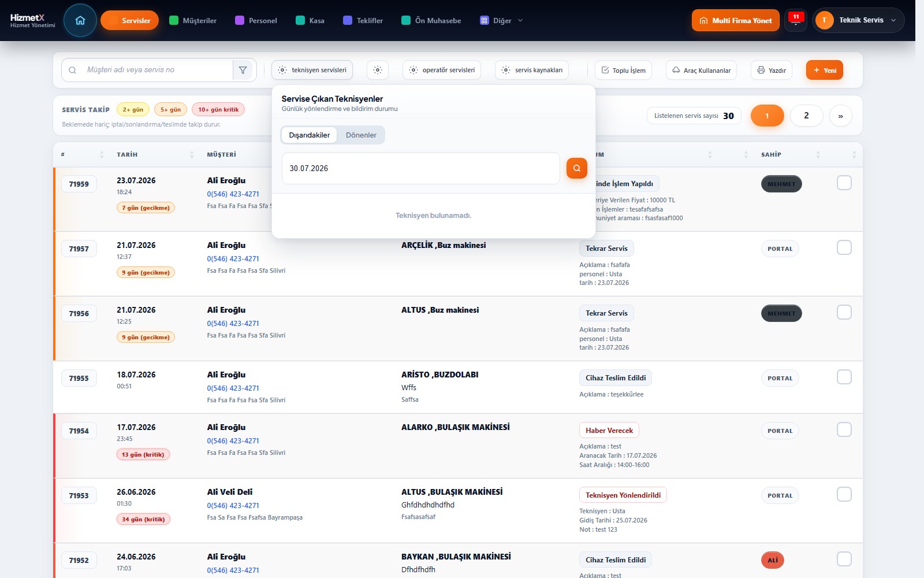The height and width of the screenshot is (578, 924).
Task: Go to page 2 of the list
Action: coord(806,116)
